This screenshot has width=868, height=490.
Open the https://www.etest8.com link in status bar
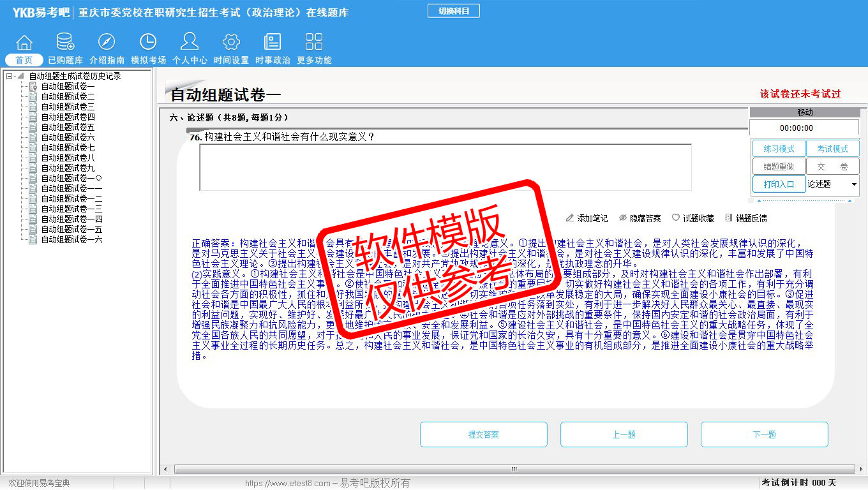click(x=288, y=483)
